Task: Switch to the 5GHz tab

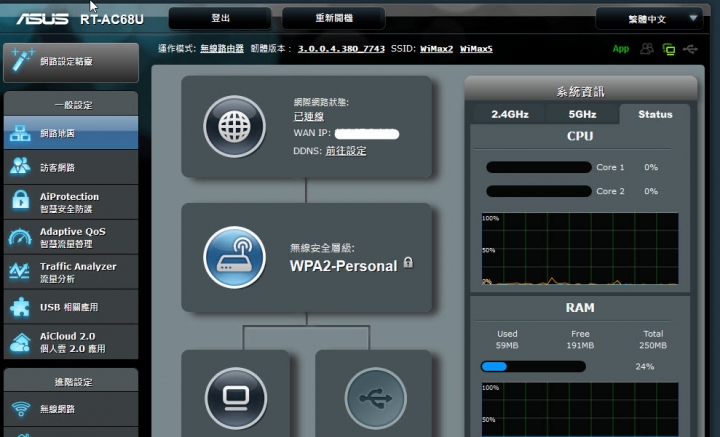Action: pyautogui.click(x=582, y=114)
